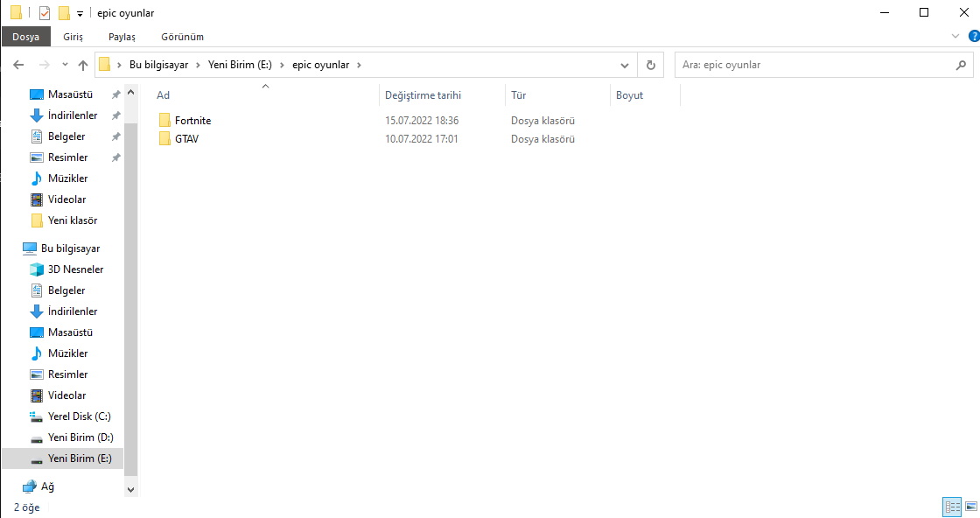The height and width of the screenshot is (518, 980).
Task: Expand chevron after epic oyunlar in path
Action: click(359, 65)
